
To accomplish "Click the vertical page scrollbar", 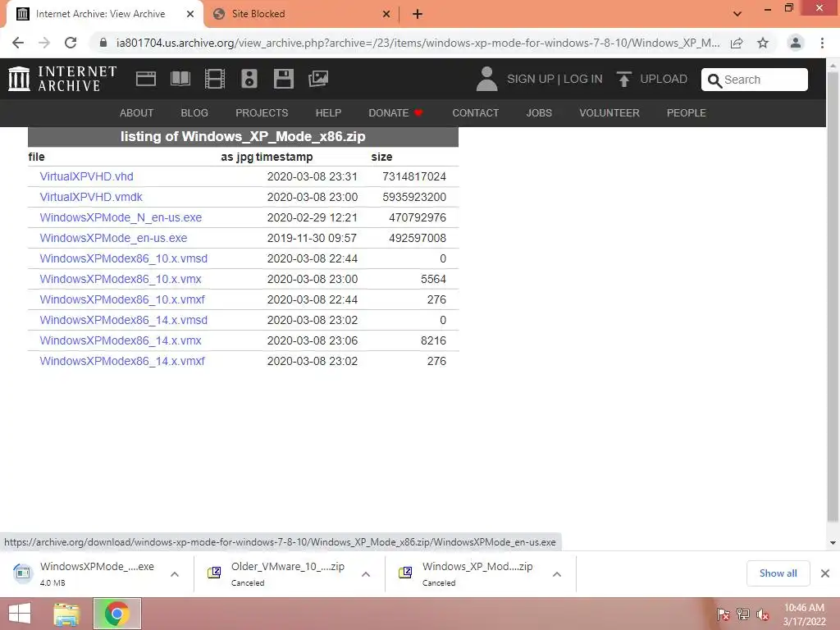I will (833, 295).
